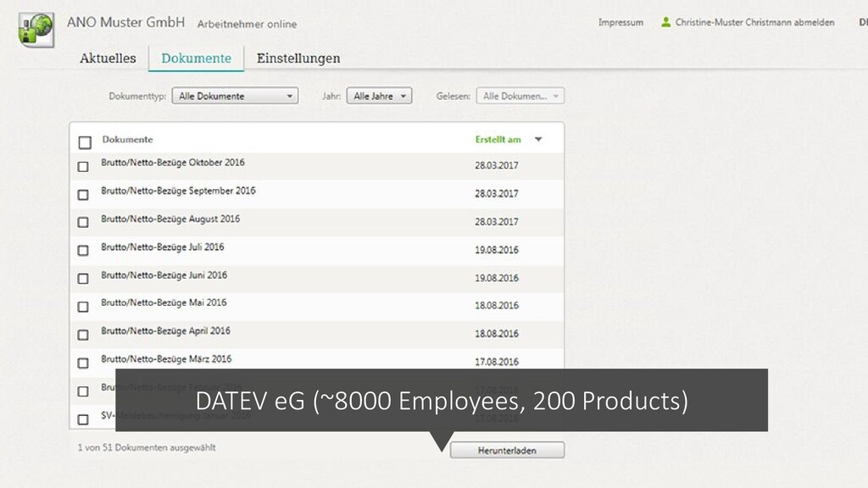
Task: Open Brutto/Netto-Bezüge Mai 2016 document
Action: [164, 302]
